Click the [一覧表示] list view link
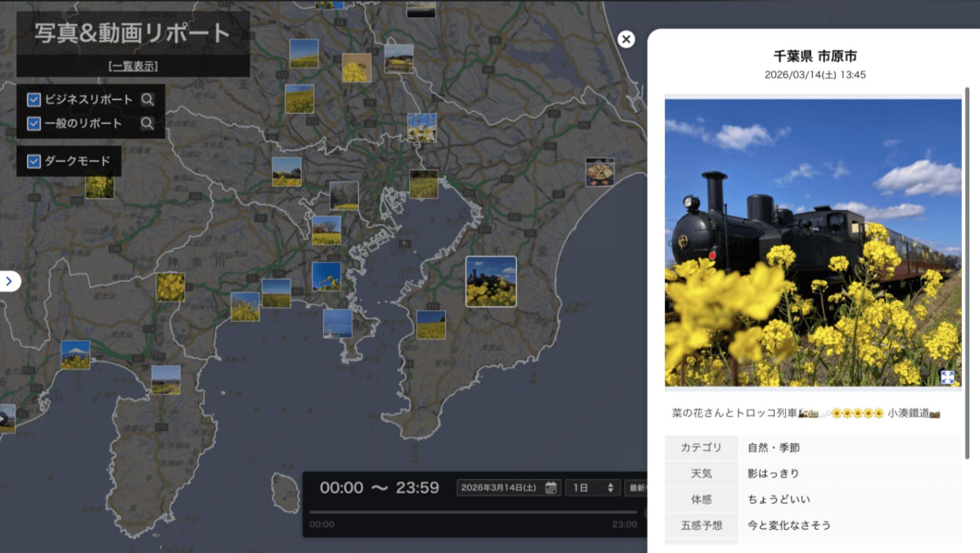980x553 pixels. pyautogui.click(x=133, y=66)
